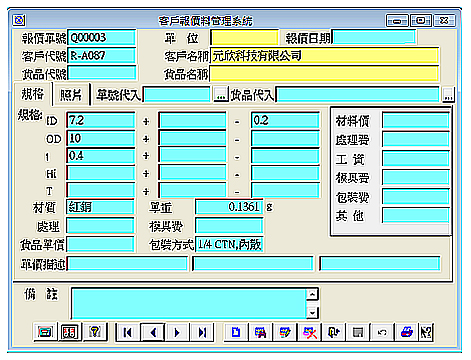The width and height of the screenshot is (471, 360).
Task: Go to the previous record
Action: [x=153, y=332]
